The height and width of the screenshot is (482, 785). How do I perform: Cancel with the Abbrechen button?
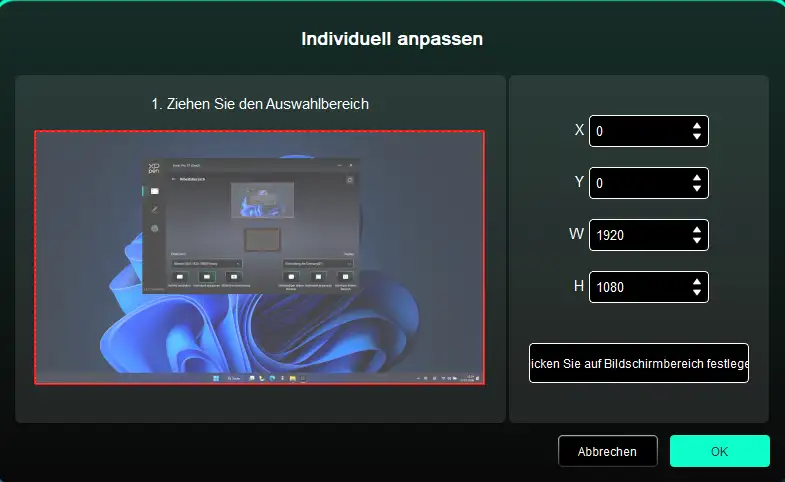pyautogui.click(x=607, y=451)
